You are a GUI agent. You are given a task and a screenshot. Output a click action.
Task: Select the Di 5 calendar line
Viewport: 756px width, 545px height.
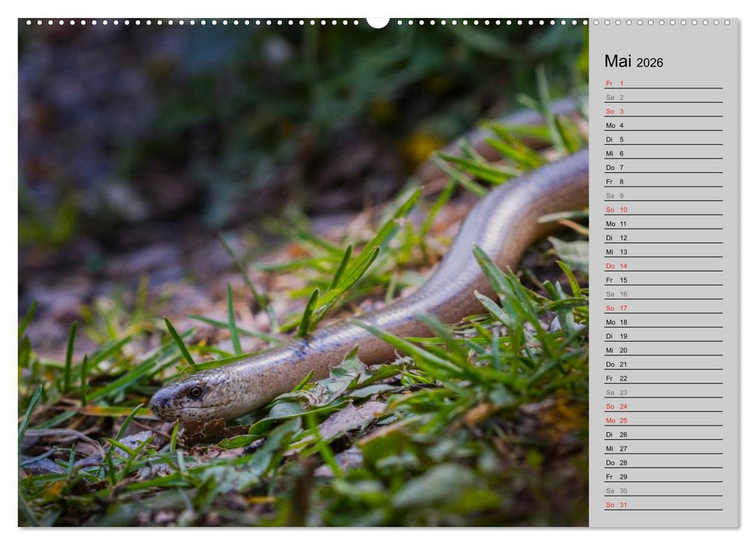[x=614, y=139]
